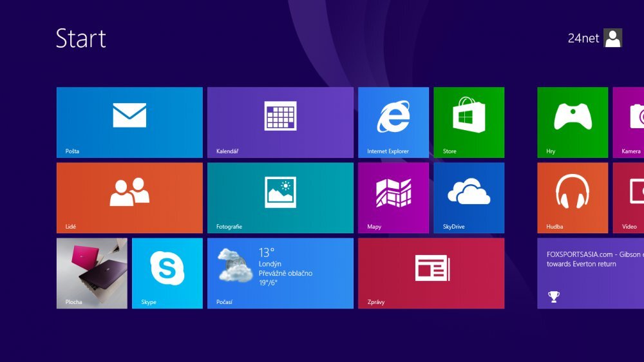This screenshot has height=362, width=644.
Task: Open the Windows Store tile
Action: click(468, 122)
